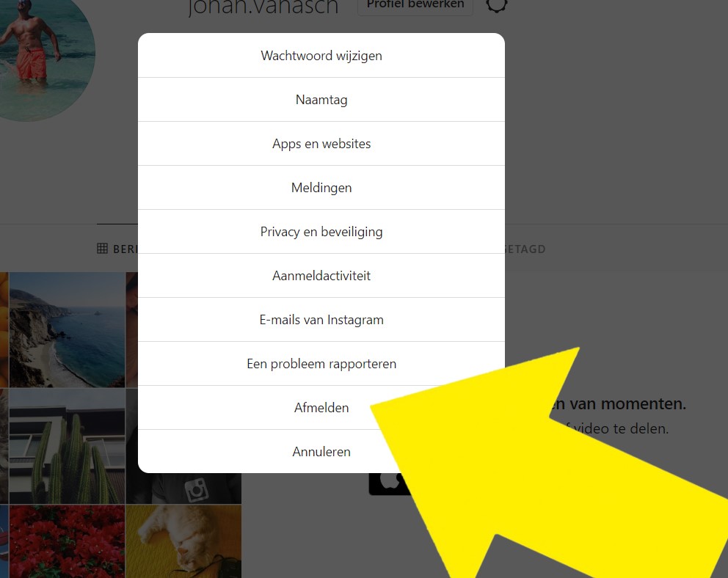
Task: Click the Instagram camera icon on thumbnail
Action: pyautogui.click(x=197, y=491)
